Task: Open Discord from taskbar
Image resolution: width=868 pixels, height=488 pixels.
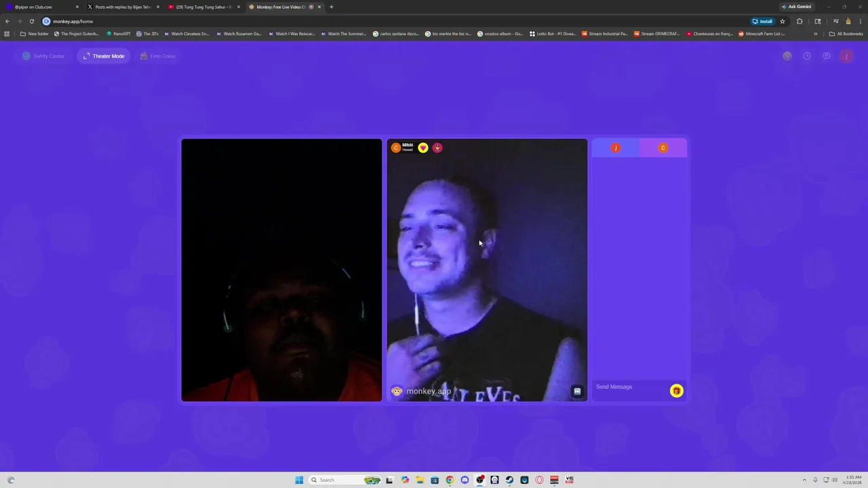Action: pos(465,480)
